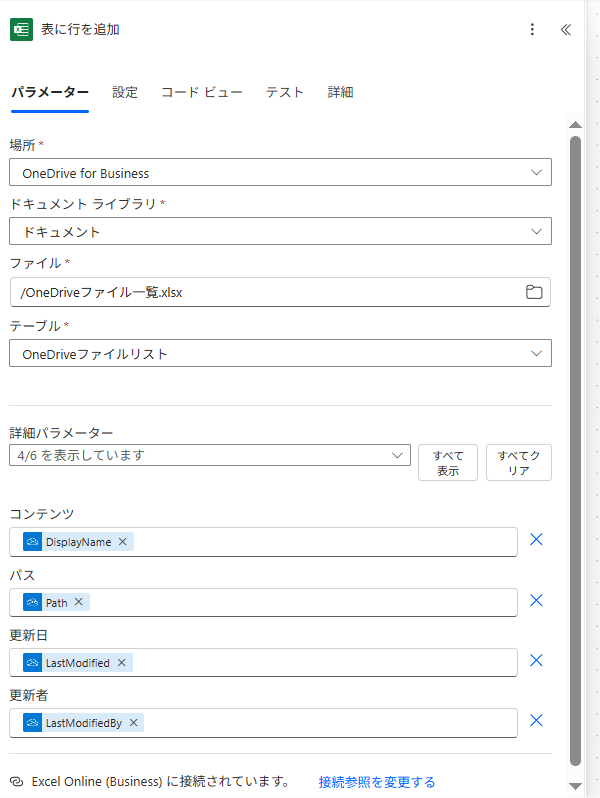The width and height of the screenshot is (600, 798).
Task: Remove the Path token
Action: (x=78, y=602)
